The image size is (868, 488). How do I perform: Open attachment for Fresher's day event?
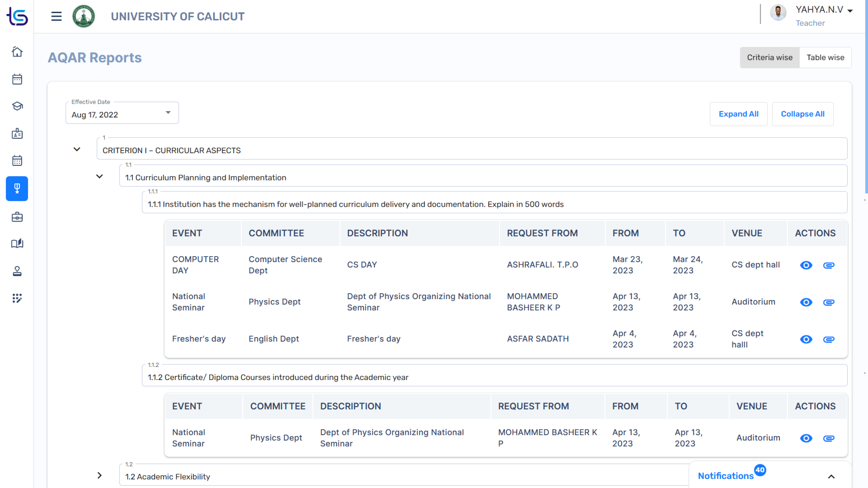[828, 340]
